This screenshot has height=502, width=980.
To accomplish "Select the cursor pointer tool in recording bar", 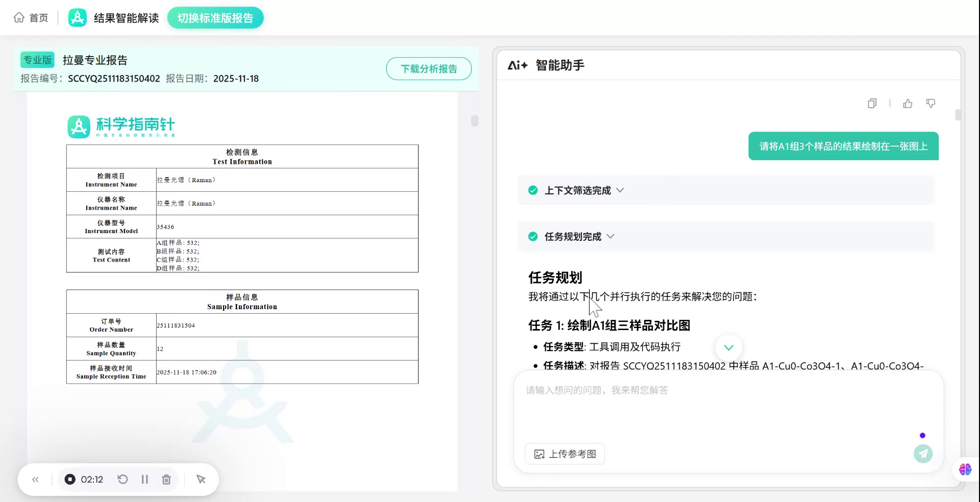I will (201, 479).
